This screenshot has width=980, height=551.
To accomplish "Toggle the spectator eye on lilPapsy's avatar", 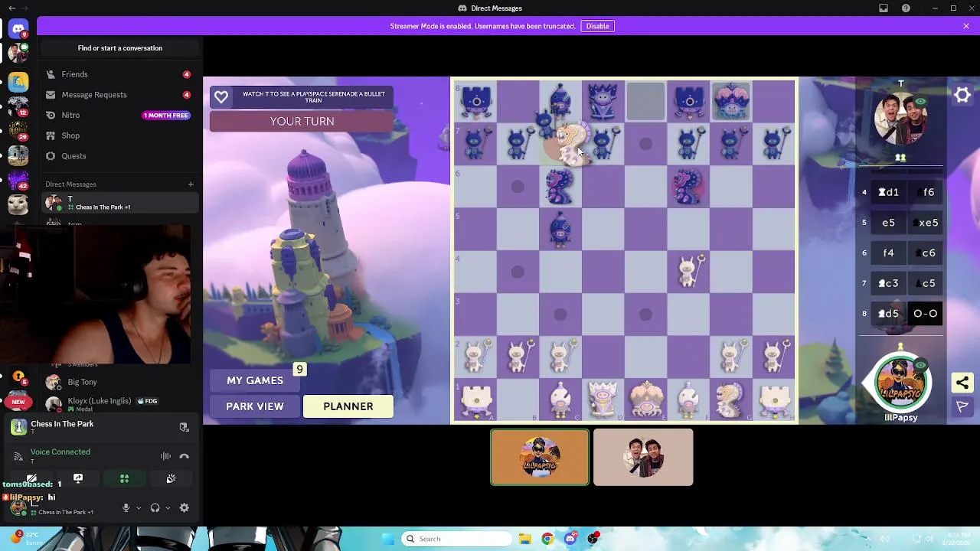I will pyautogui.click(x=921, y=365).
